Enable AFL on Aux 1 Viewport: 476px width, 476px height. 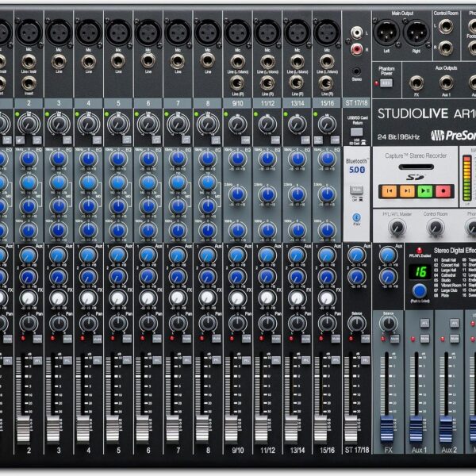coord(424,324)
